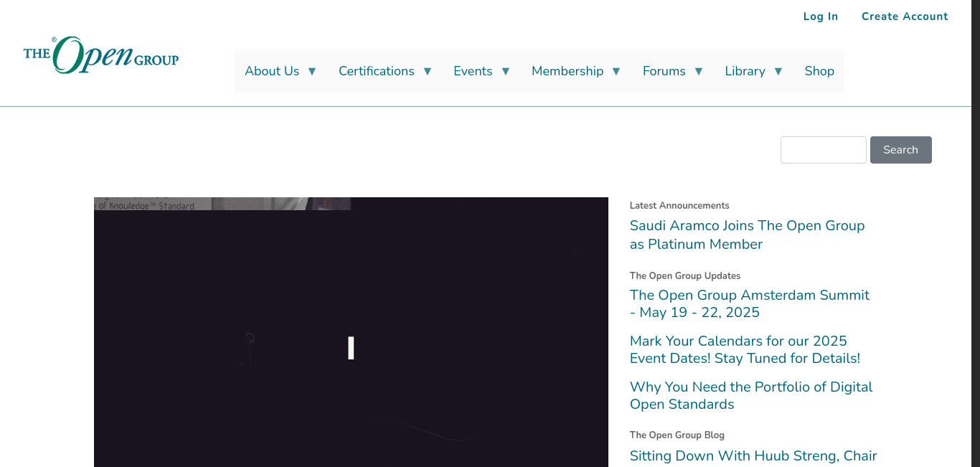Open the Create Account link
This screenshot has height=467, width=980.
click(905, 16)
